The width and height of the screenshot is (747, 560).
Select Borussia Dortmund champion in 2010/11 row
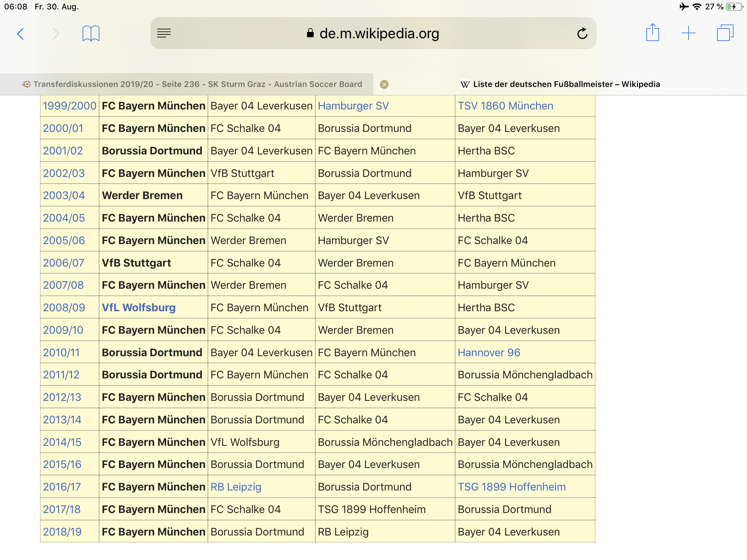point(152,353)
